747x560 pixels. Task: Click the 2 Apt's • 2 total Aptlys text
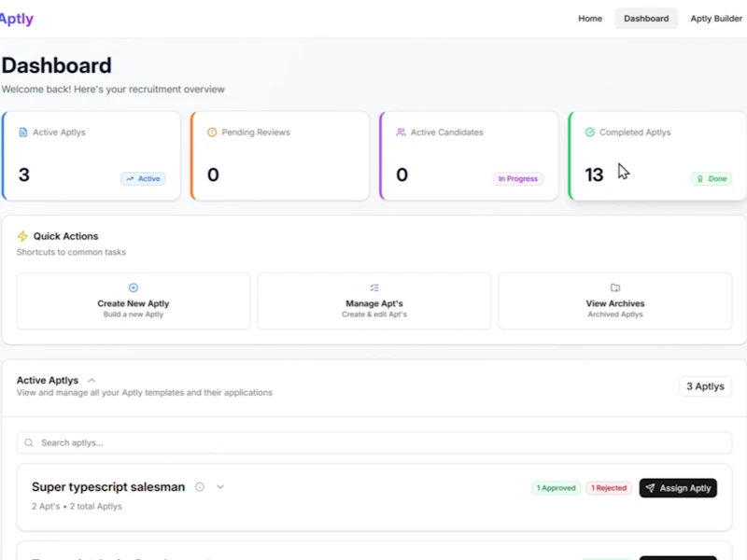click(x=77, y=506)
